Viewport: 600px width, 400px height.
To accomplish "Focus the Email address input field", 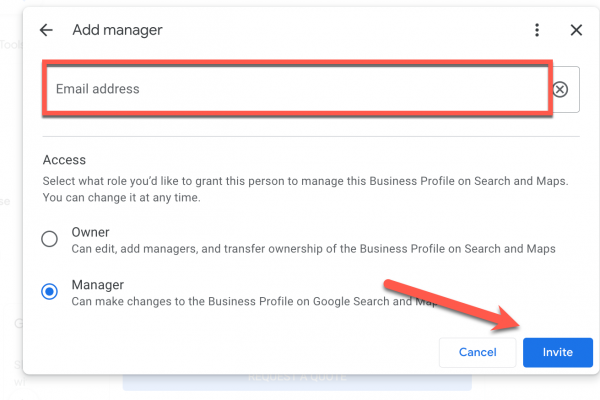I will point(296,89).
